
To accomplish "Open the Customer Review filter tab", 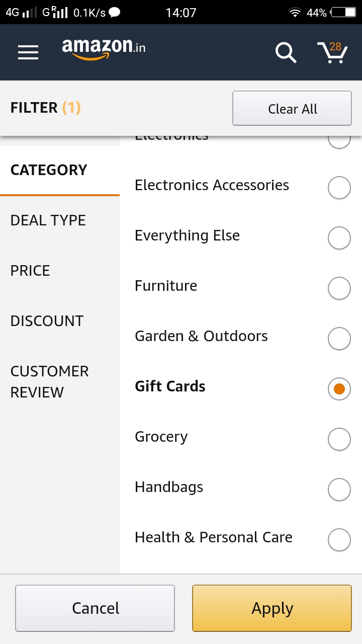I will pyautogui.click(x=49, y=382).
